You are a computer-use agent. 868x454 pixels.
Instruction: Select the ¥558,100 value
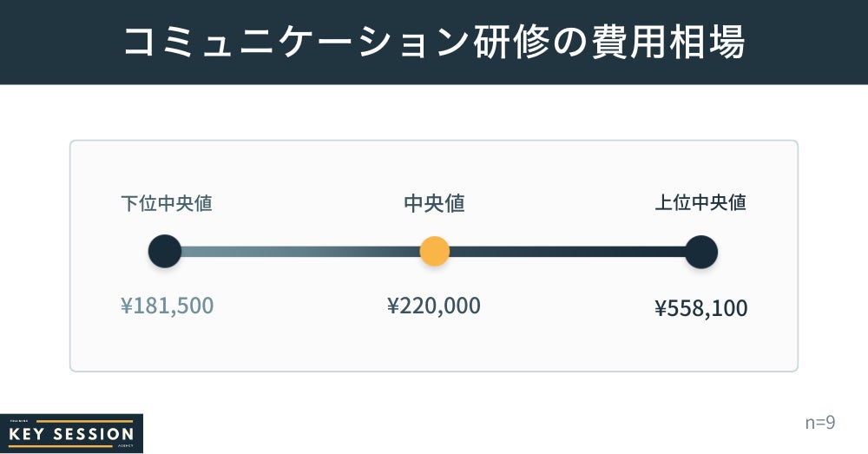[x=700, y=308]
